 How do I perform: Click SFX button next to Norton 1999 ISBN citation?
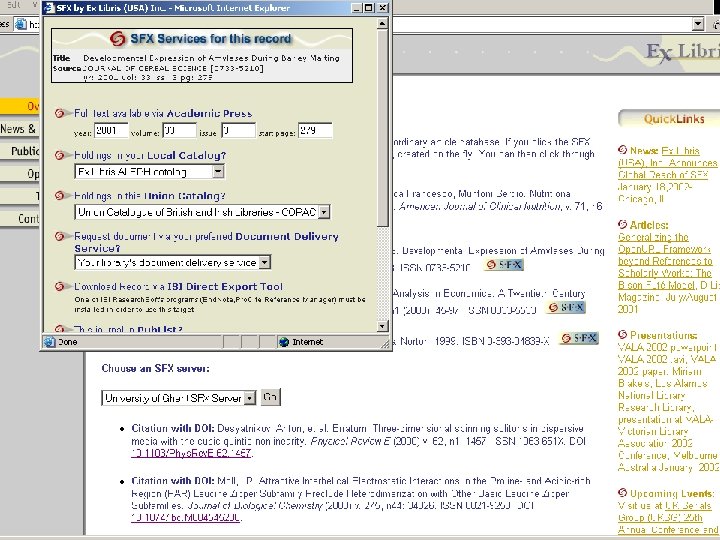(579, 338)
